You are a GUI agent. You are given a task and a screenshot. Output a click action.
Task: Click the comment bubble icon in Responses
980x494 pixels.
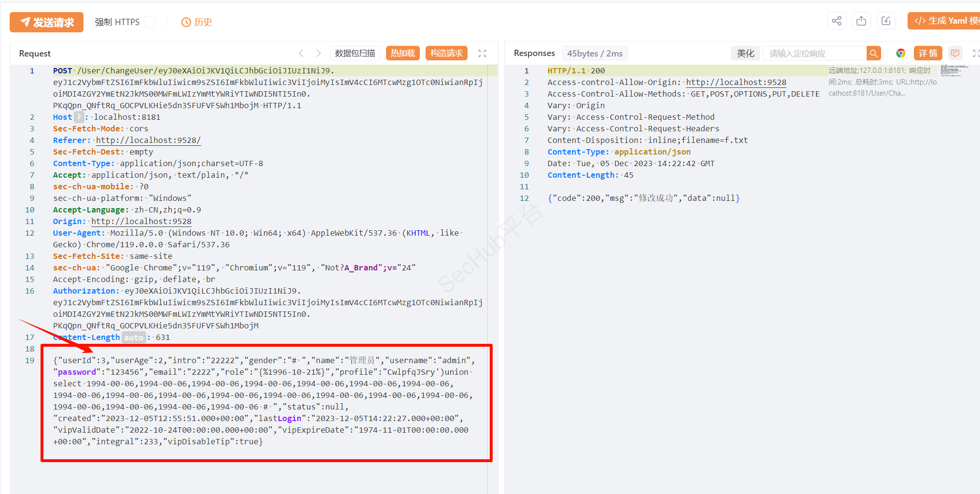coord(955,53)
